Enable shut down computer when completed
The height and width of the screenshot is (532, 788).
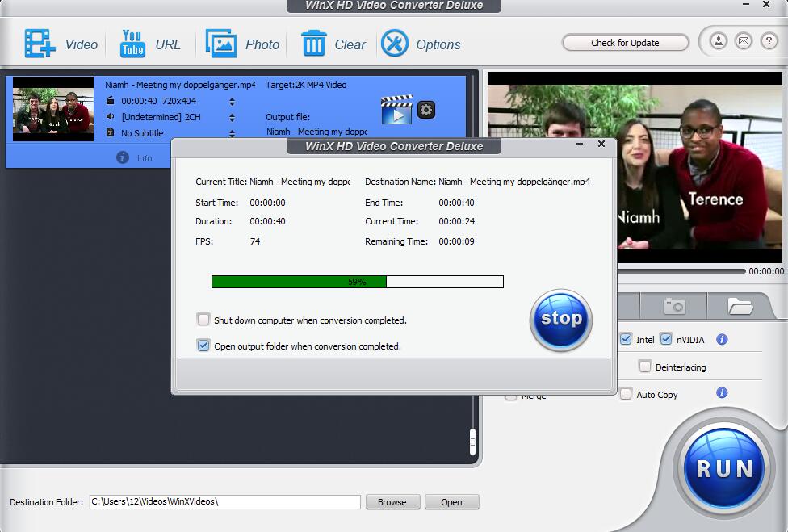[204, 320]
